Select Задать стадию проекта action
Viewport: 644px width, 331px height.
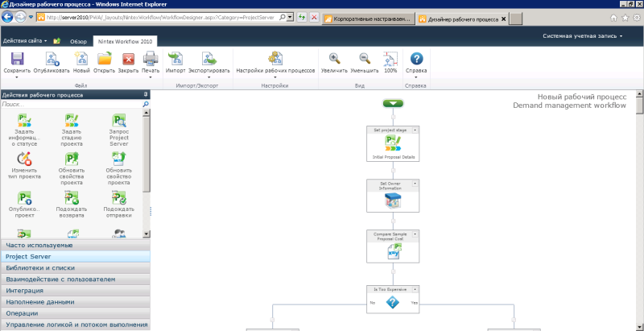(72, 130)
